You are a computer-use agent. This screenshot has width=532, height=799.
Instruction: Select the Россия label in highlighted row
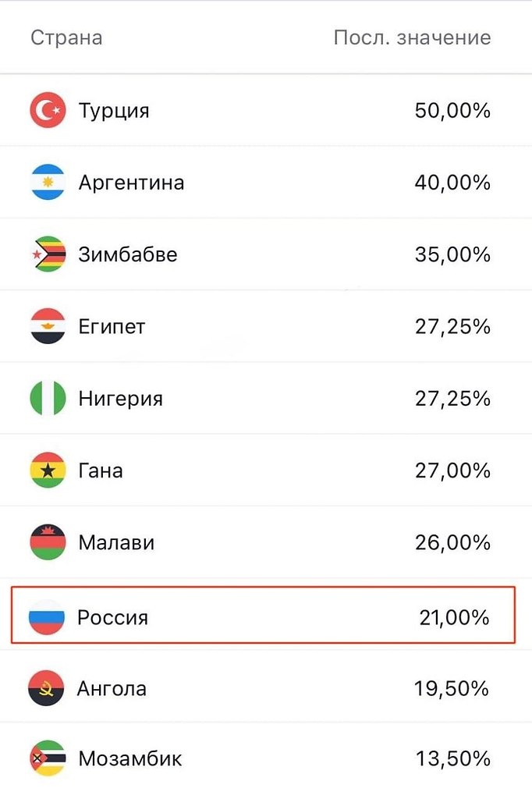(x=112, y=618)
